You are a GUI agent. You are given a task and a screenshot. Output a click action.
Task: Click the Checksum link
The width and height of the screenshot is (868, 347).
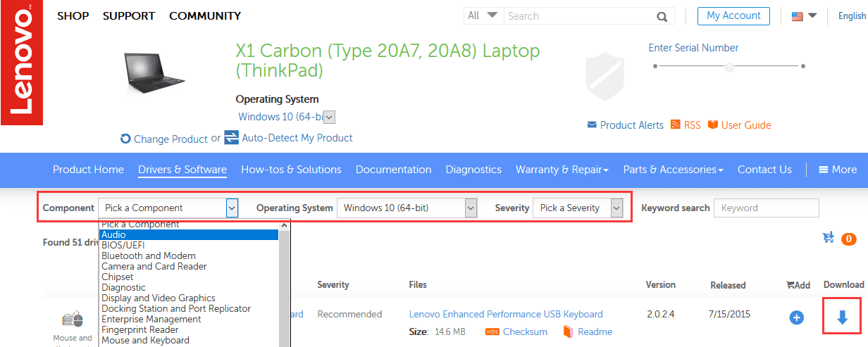525,332
